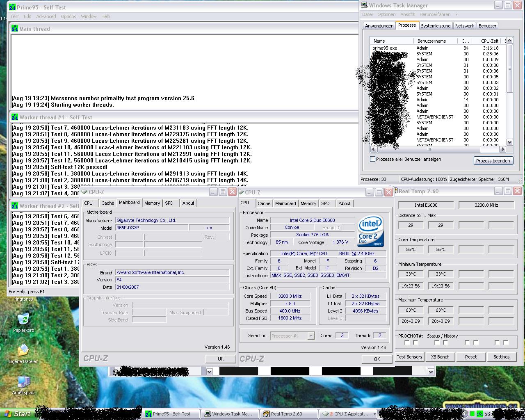Open Settings in Real Temp

(501, 357)
